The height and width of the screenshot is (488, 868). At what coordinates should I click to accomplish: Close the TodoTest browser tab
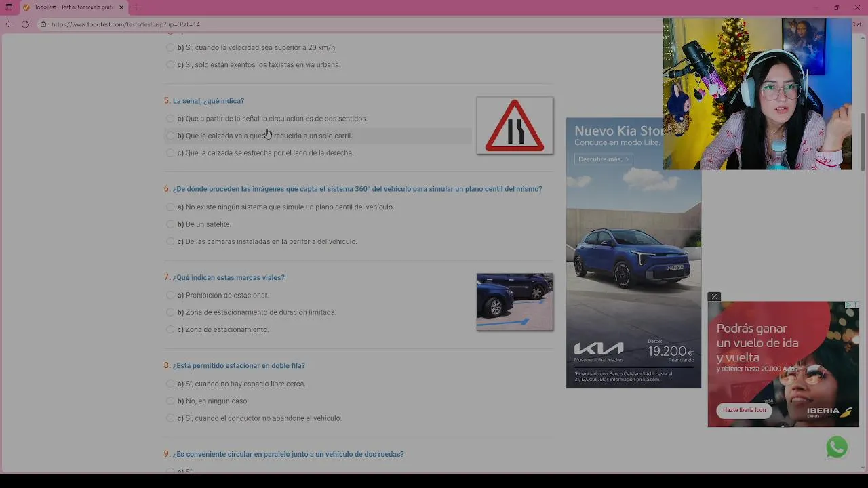(121, 7)
